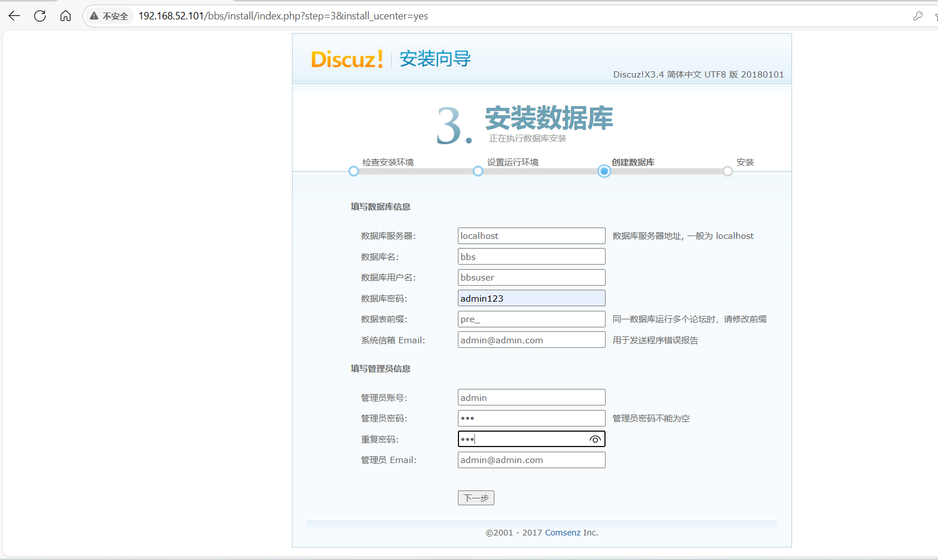This screenshot has height=560, width=938.
Task: Click the Discuz! logo
Action: (347, 59)
